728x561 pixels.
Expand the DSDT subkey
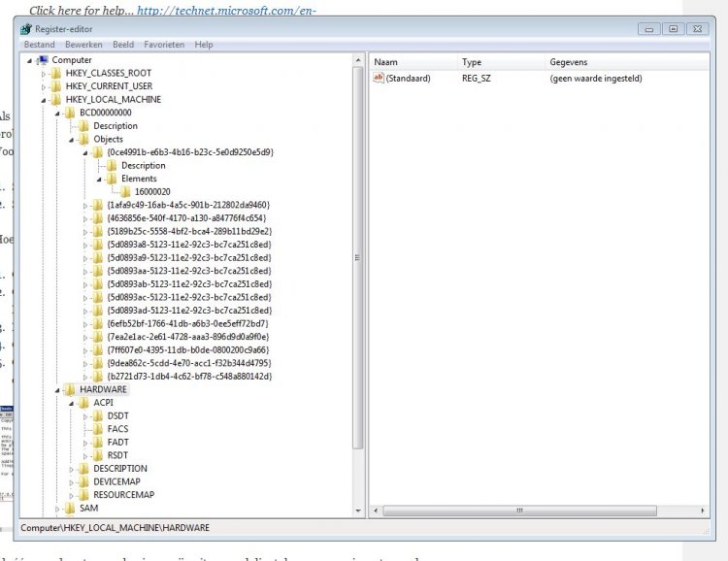click(x=85, y=416)
